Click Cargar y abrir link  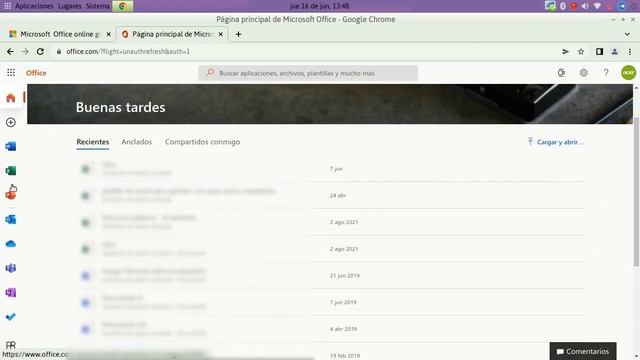(x=556, y=142)
